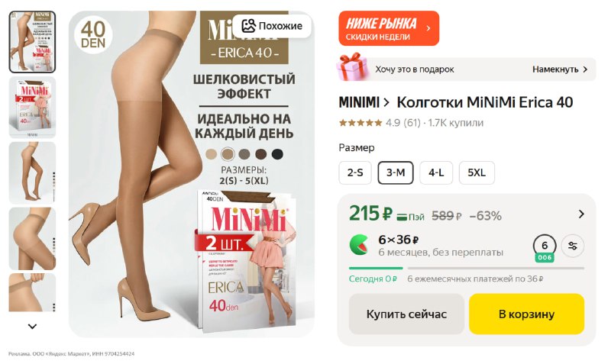Screen dimensions: 611x364
Task: Click the similar items image icon
Action: coord(249,26)
